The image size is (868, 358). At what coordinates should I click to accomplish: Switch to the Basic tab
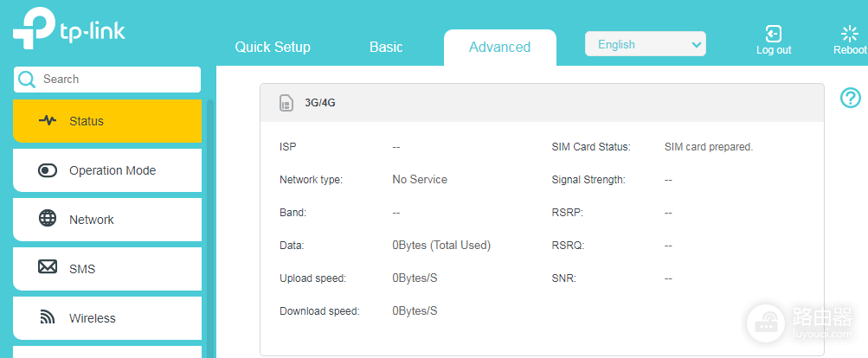[386, 47]
